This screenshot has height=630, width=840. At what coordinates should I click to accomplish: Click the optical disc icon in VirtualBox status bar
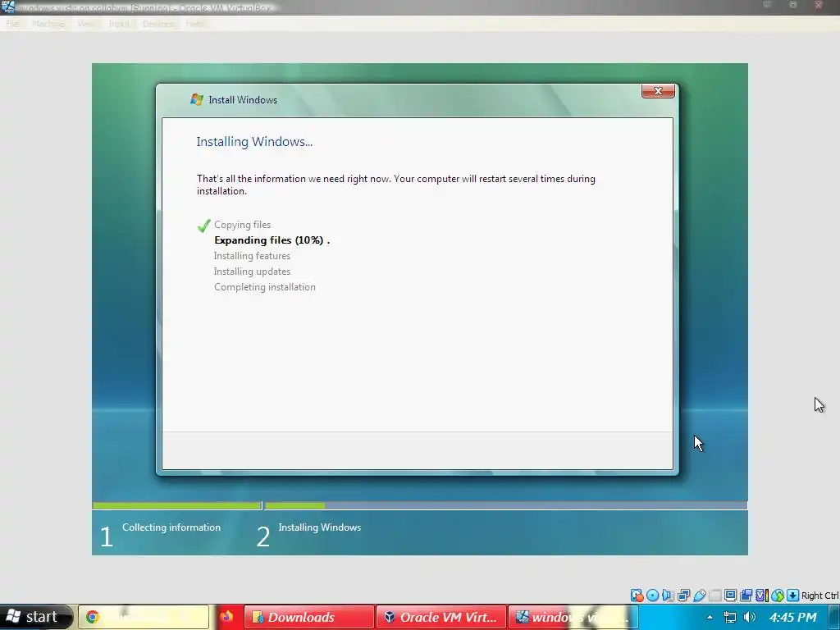coord(652,596)
